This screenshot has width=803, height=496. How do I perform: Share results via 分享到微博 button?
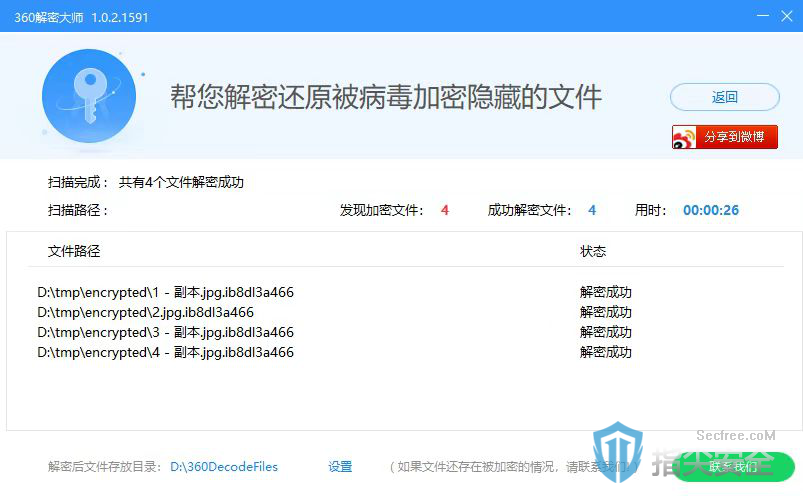[725, 137]
